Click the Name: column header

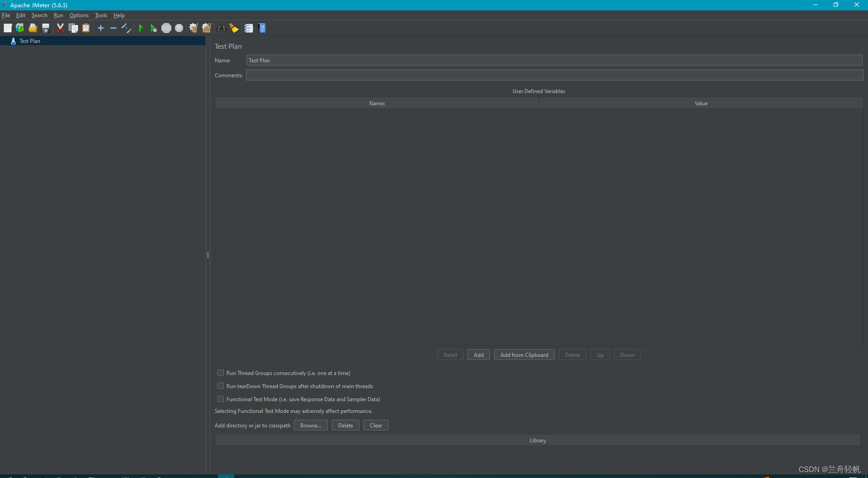tap(377, 103)
